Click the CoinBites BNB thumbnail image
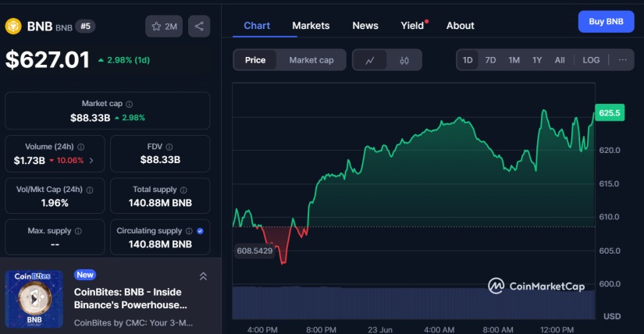The height and width of the screenshot is (334, 644). tap(34, 299)
